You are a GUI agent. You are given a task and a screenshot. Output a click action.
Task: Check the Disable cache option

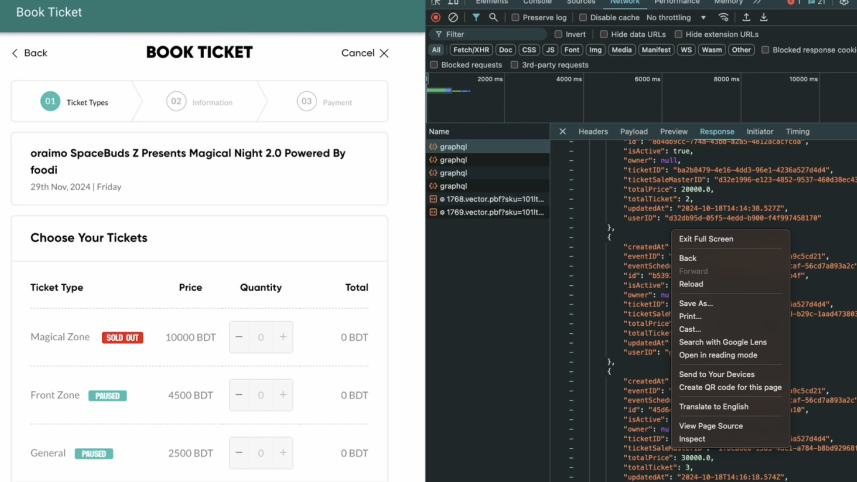click(x=583, y=17)
